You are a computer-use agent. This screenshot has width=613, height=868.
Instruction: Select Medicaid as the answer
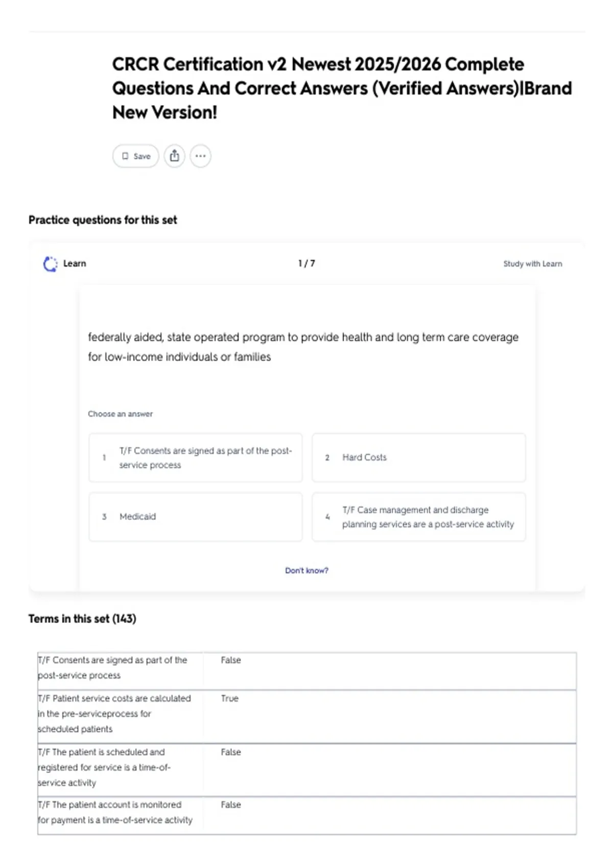point(196,517)
